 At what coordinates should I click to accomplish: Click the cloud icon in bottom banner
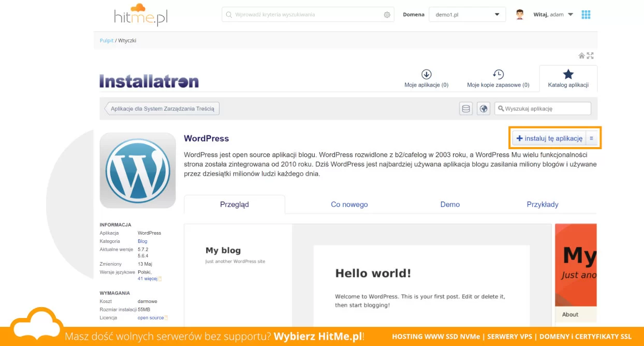(x=36, y=324)
